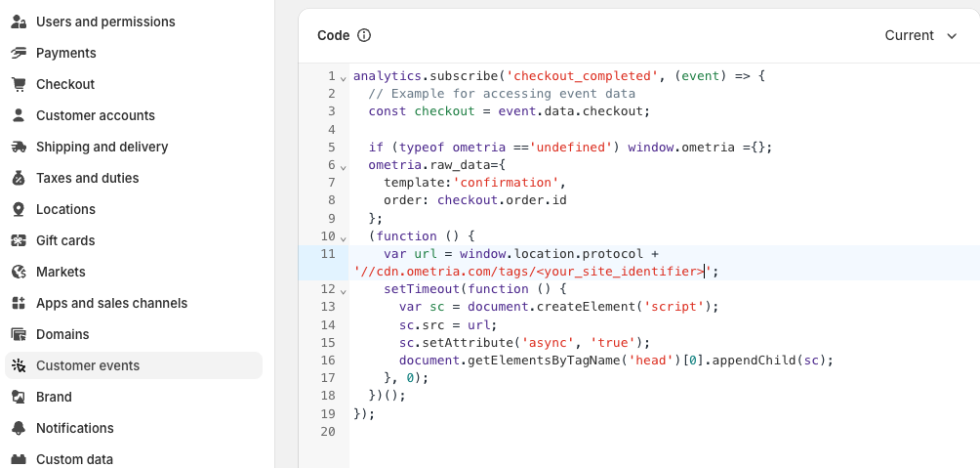Open Customer accounts settings
The image size is (980, 468).
coord(96,115)
